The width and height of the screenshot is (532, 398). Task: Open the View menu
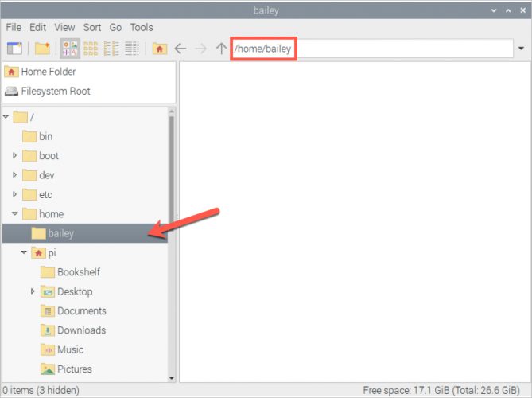tap(64, 28)
